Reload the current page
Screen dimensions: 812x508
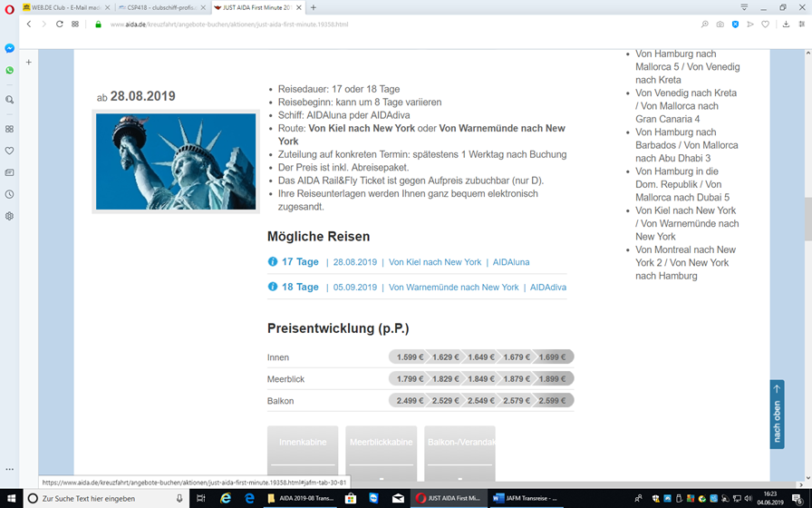tap(60, 24)
